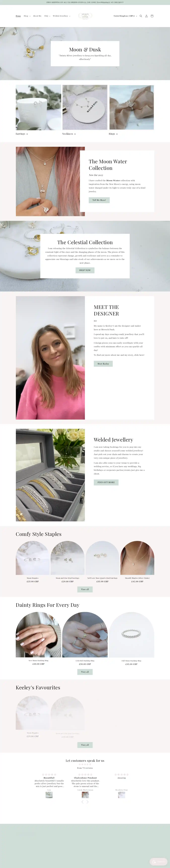Image resolution: width=170 pixels, height=868 pixels.
Task: Click the Meet Keeley button
Action: point(103,364)
